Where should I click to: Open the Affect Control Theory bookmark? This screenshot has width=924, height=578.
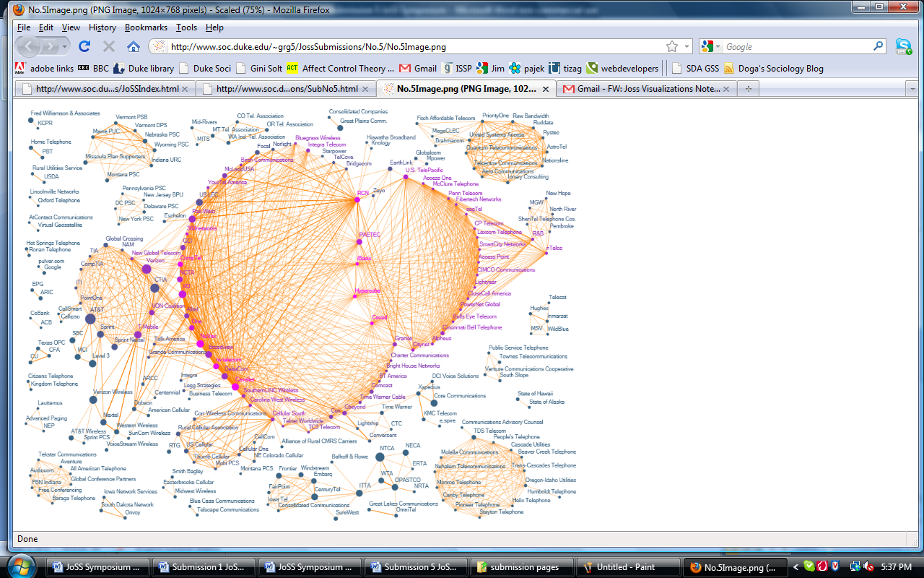pyautogui.click(x=341, y=69)
